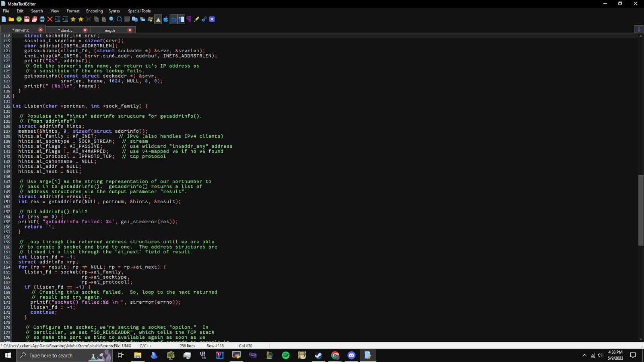The image size is (644, 362).
Task: Click the open file folder icon in the toolbar
Action: (11, 19)
